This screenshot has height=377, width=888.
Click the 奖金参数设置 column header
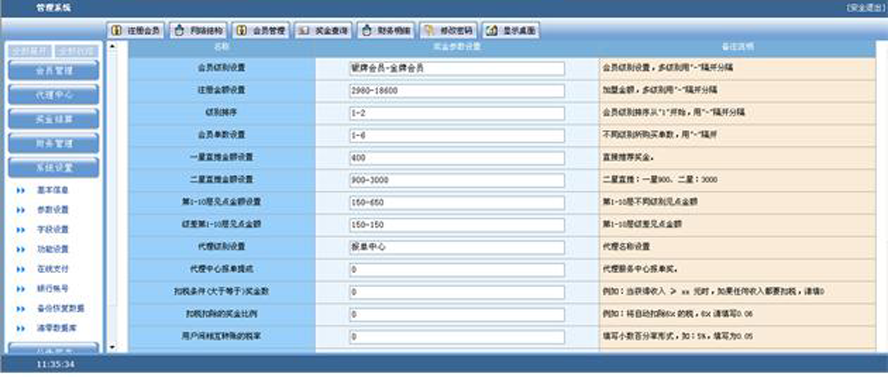pyautogui.click(x=456, y=48)
